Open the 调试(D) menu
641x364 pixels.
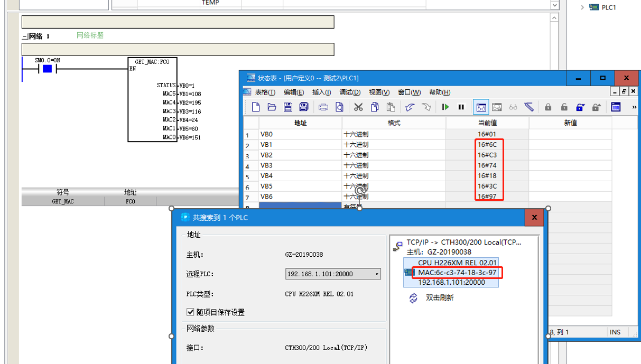tap(350, 92)
